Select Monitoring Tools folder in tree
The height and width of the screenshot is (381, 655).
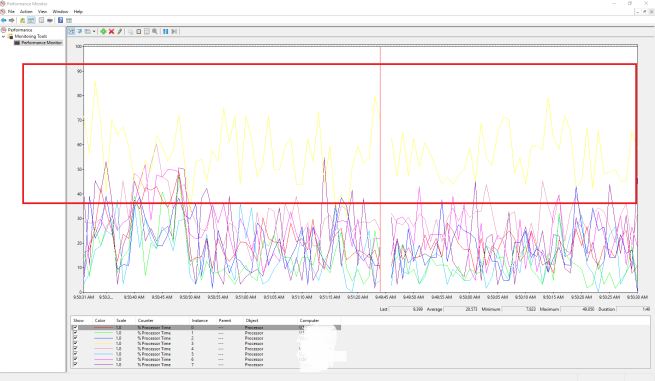(31, 36)
